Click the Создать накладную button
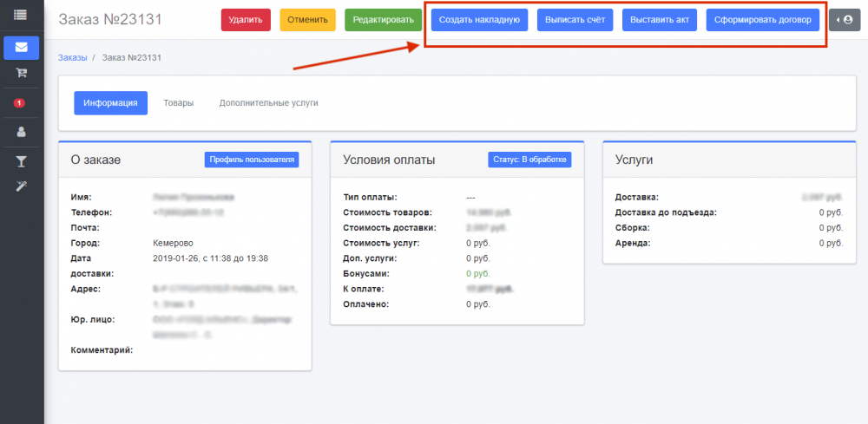The height and width of the screenshot is (424, 868). tap(479, 20)
